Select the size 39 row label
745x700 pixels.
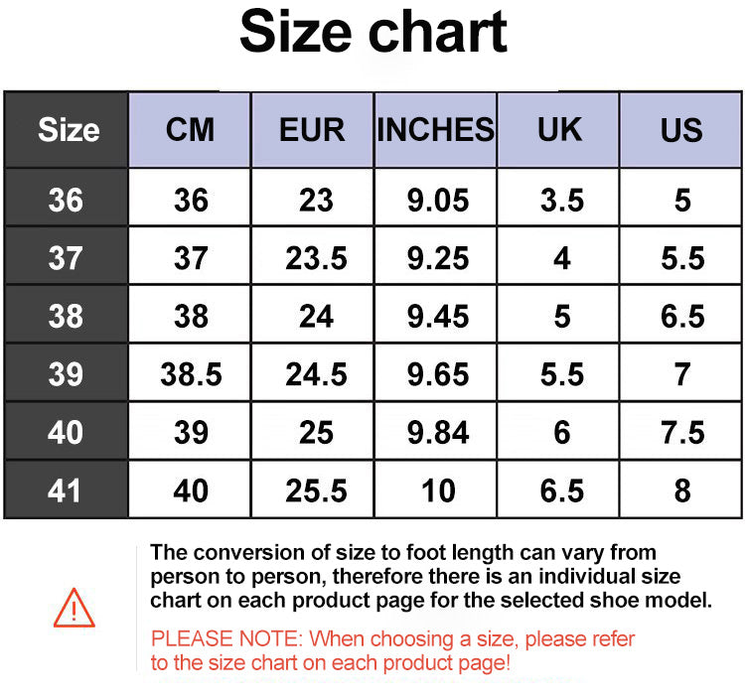tap(66, 372)
